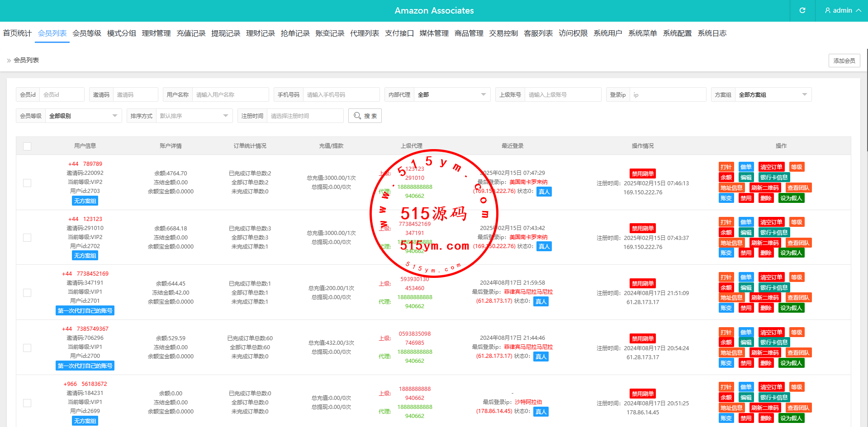The image size is (868, 427).
Task: Switch to 系统配置 menu tab
Action: pyautogui.click(x=677, y=33)
